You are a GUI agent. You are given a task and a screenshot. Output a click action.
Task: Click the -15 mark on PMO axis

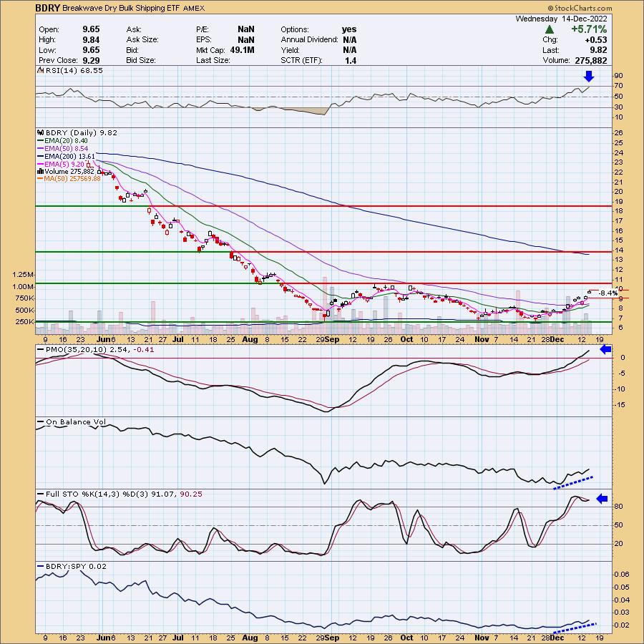click(620, 405)
